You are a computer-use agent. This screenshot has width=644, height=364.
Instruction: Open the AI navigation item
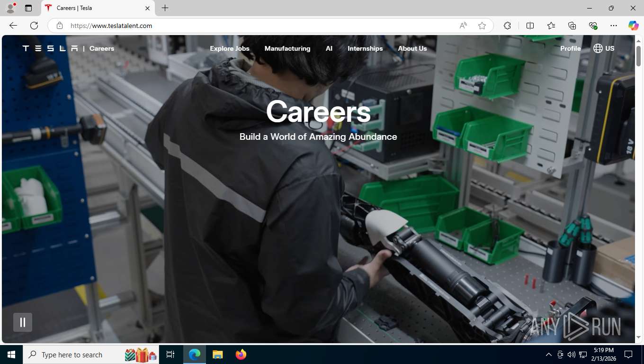click(329, 48)
